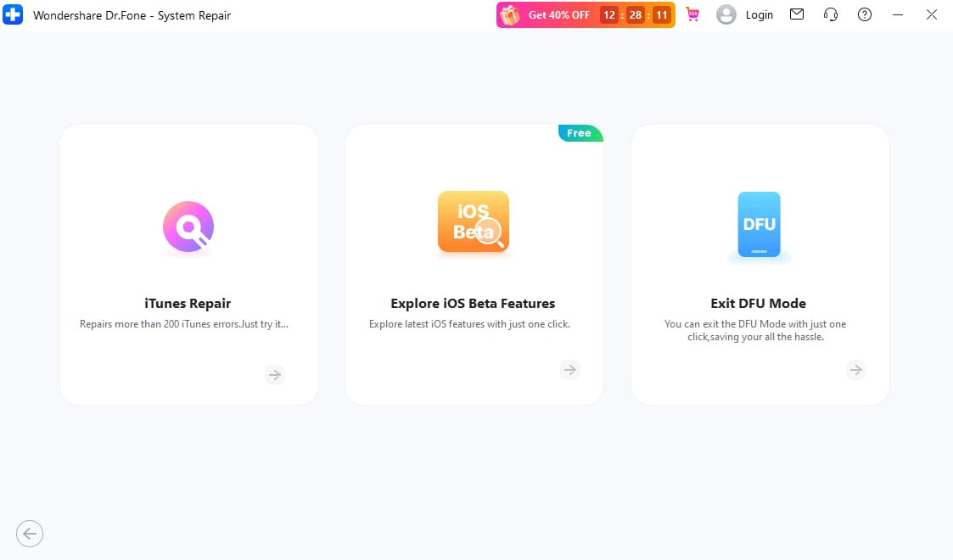Select the blue DFU phone icon
This screenshot has width=953, height=560.
[x=760, y=225]
